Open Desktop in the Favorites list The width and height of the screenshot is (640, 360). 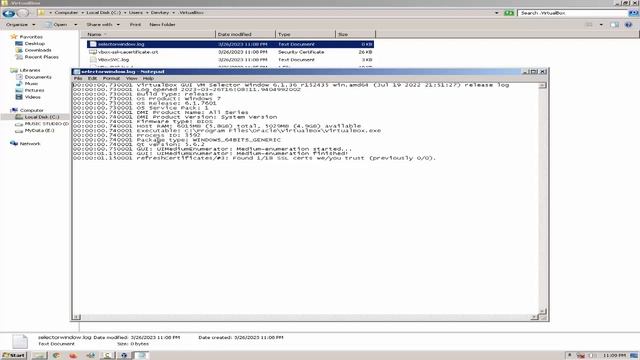tap(34, 43)
